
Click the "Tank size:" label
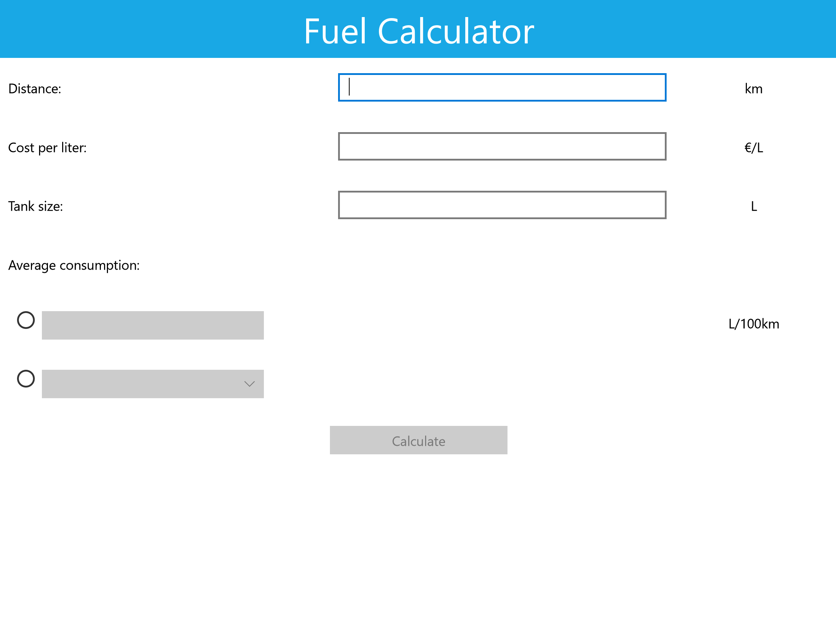click(36, 206)
